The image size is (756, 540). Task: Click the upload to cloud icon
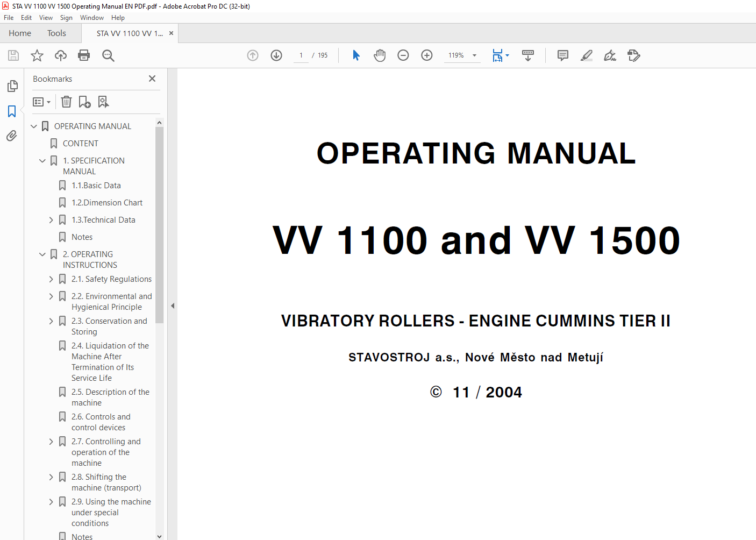[61, 55]
